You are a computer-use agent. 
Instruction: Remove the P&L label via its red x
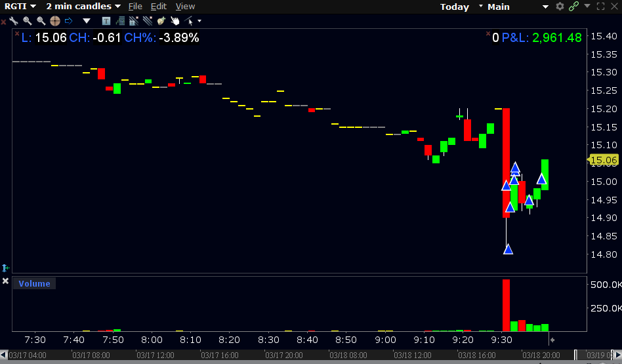pyautogui.click(x=488, y=33)
